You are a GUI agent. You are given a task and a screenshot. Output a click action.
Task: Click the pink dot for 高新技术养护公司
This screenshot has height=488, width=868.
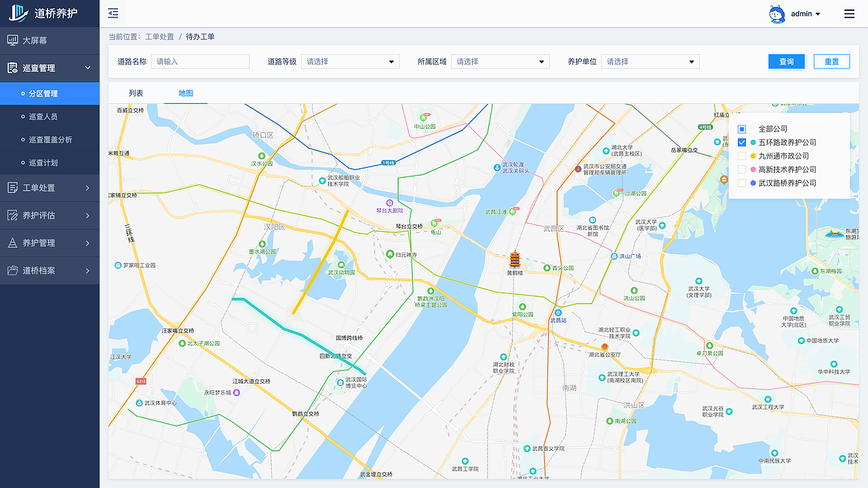(753, 169)
